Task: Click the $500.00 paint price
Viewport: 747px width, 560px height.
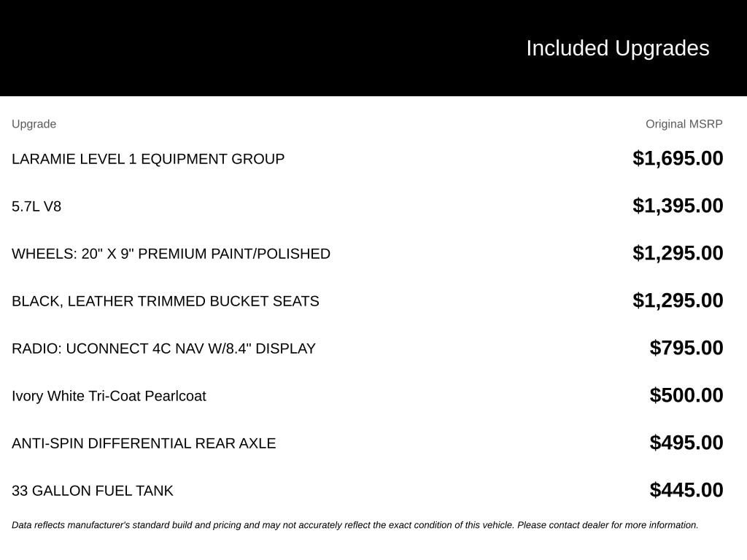Action: tap(686, 395)
